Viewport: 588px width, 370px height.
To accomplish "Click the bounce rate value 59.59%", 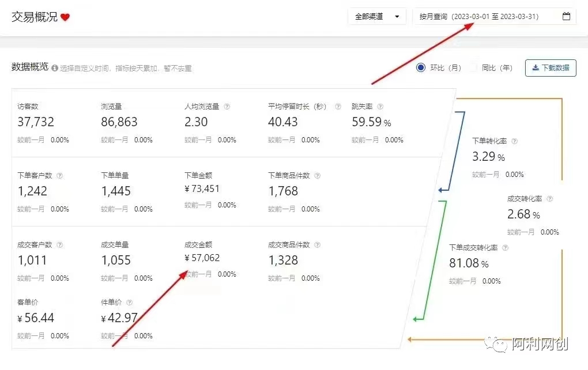I will point(371,122).
